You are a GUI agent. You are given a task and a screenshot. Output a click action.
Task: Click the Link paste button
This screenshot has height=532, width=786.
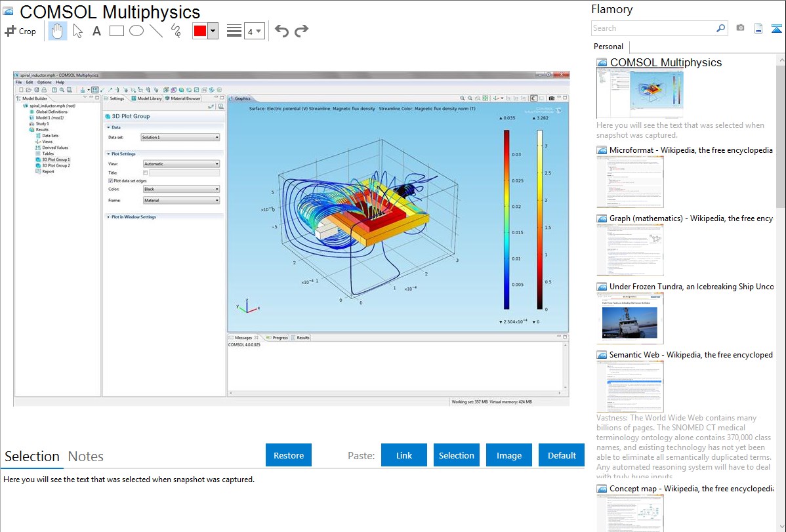[x=404, y=455]
